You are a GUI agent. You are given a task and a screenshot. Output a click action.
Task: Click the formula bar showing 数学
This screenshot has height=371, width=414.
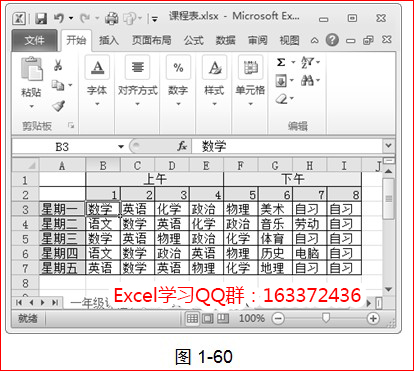pyautogui.click(x=287, y=146)
